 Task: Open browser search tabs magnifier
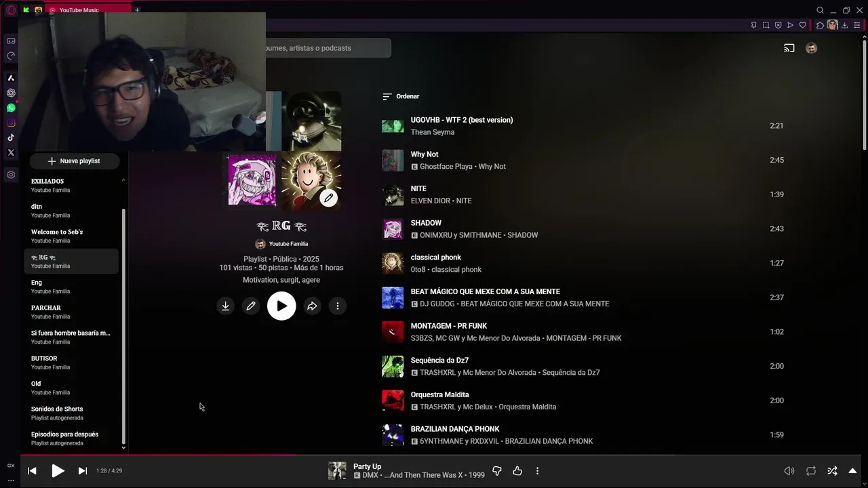point(820,10)
